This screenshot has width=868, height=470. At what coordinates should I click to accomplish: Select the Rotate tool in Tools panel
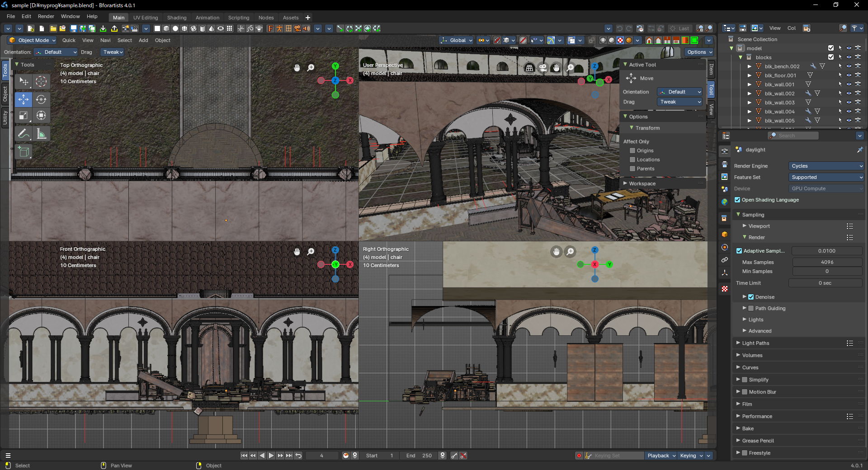point(41,99)
